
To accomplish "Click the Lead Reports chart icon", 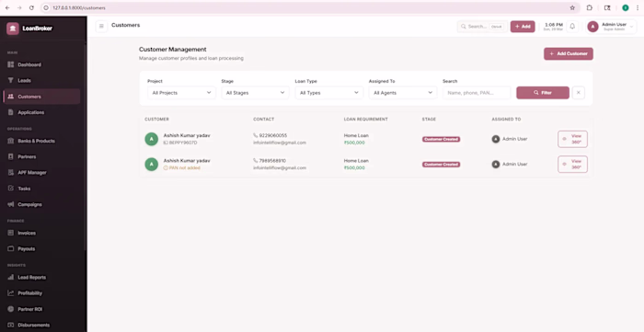I will pyautogui.click(x=11, y=278).
